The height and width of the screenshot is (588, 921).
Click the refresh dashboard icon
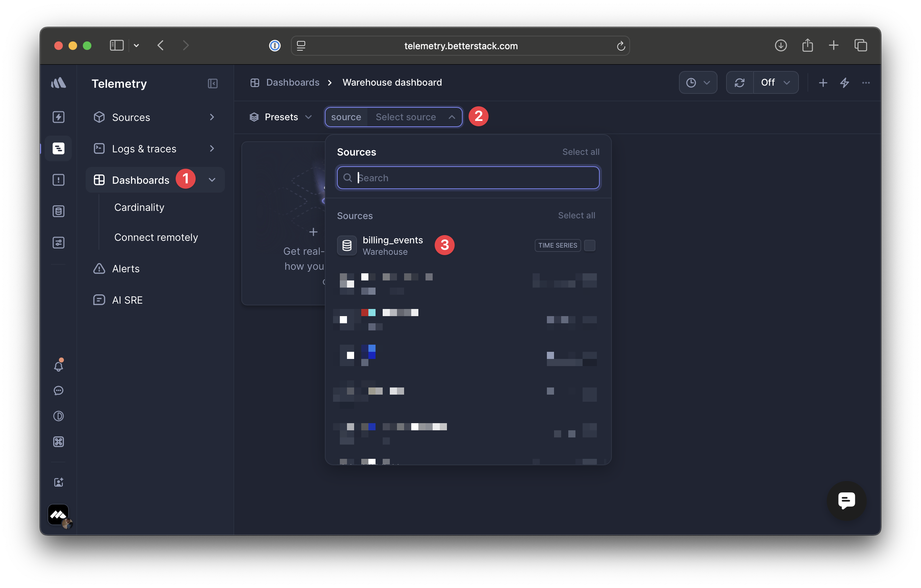click(x=740, y=82)
